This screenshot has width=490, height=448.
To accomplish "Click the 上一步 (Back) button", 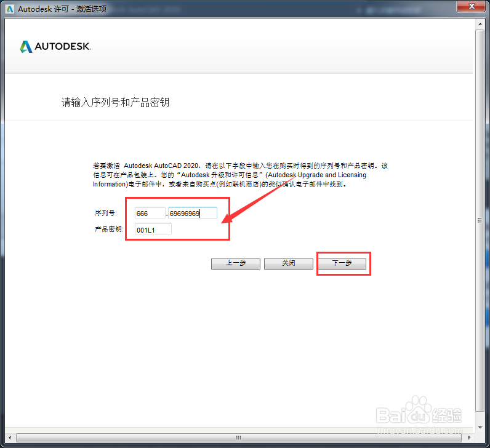I will pos(236,263).
